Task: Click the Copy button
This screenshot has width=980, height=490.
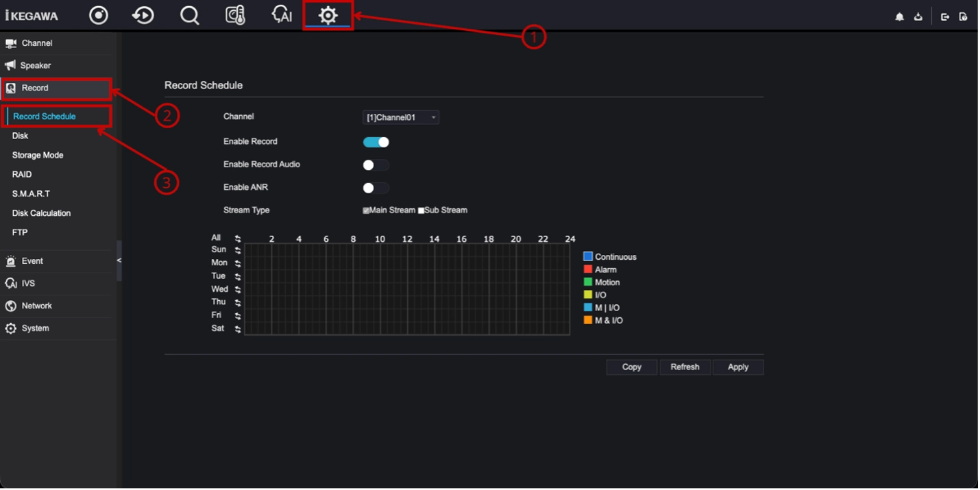Action: pos(632,367)
